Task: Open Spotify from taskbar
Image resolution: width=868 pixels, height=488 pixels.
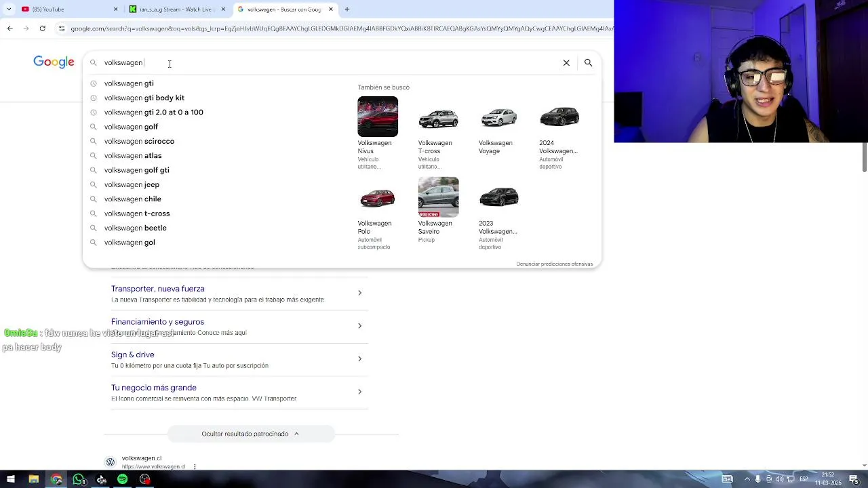Action: click(122, 479)
